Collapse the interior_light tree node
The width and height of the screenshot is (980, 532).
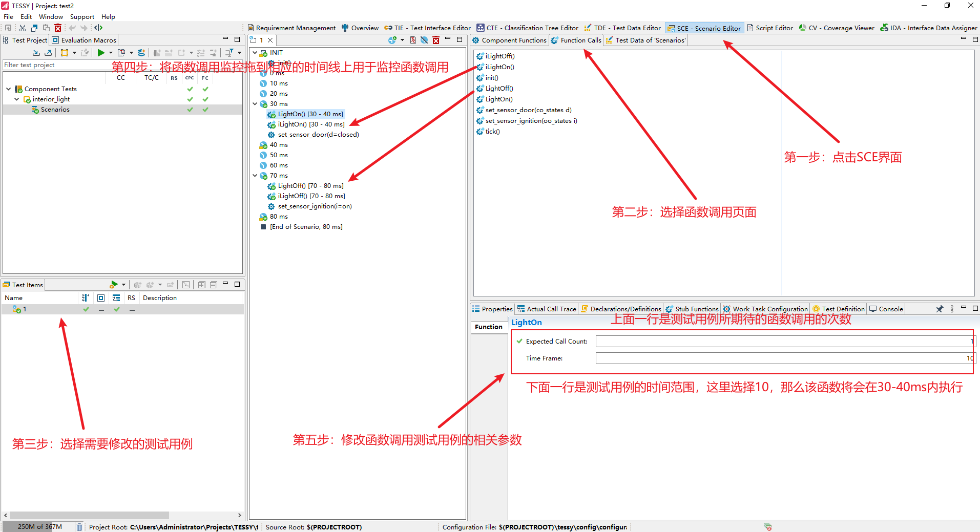[17, 99]
